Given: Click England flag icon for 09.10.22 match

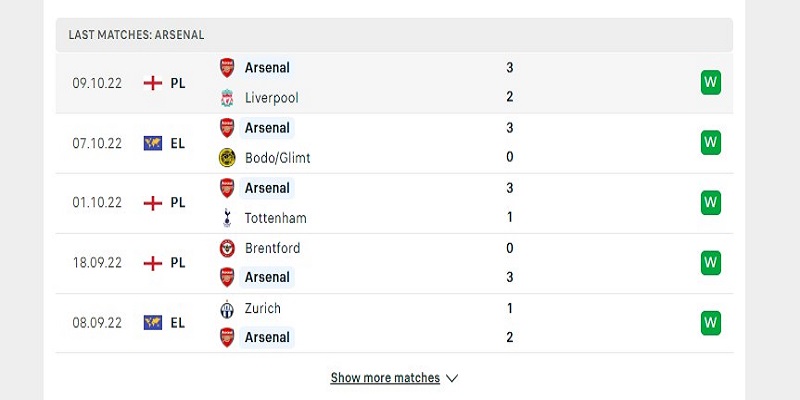Looking at the screenshot, I should click(153, 83).
